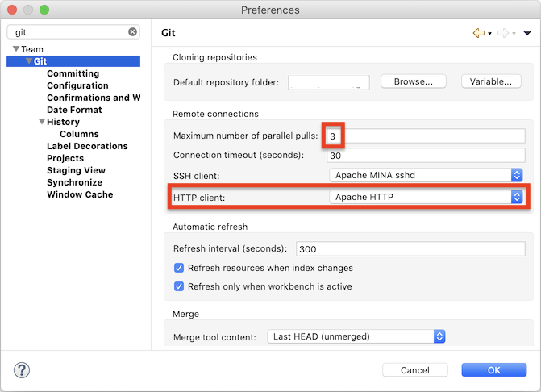The image size is (541, 392).
Task: Select the Git item in the tree
Action: [40, 61]
